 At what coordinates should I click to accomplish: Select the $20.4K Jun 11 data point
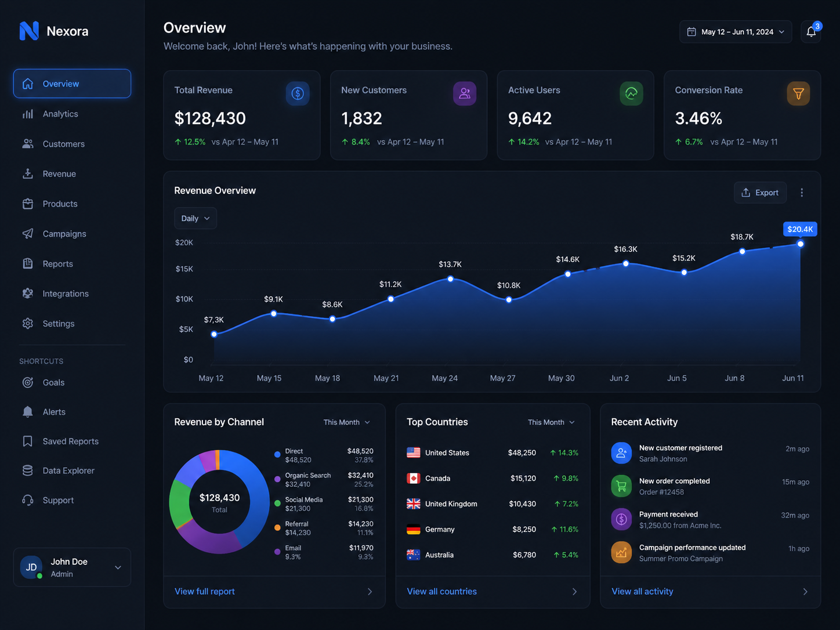[x=801, y=244]
